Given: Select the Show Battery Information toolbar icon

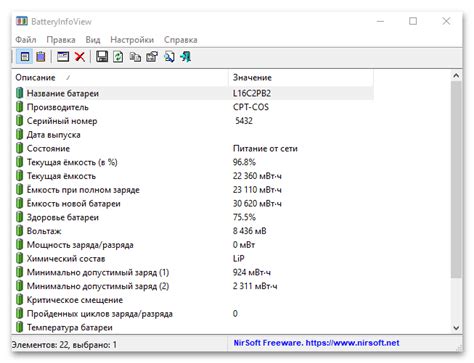Looking at the screenshot, I should pos(25,57).
